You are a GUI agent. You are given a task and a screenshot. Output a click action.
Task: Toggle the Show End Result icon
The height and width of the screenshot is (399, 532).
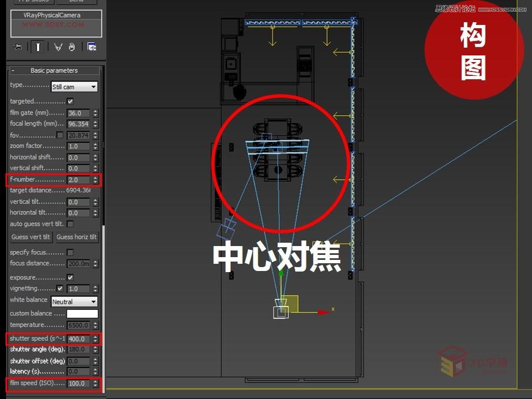pyautogui.click(x=38, y=47)
